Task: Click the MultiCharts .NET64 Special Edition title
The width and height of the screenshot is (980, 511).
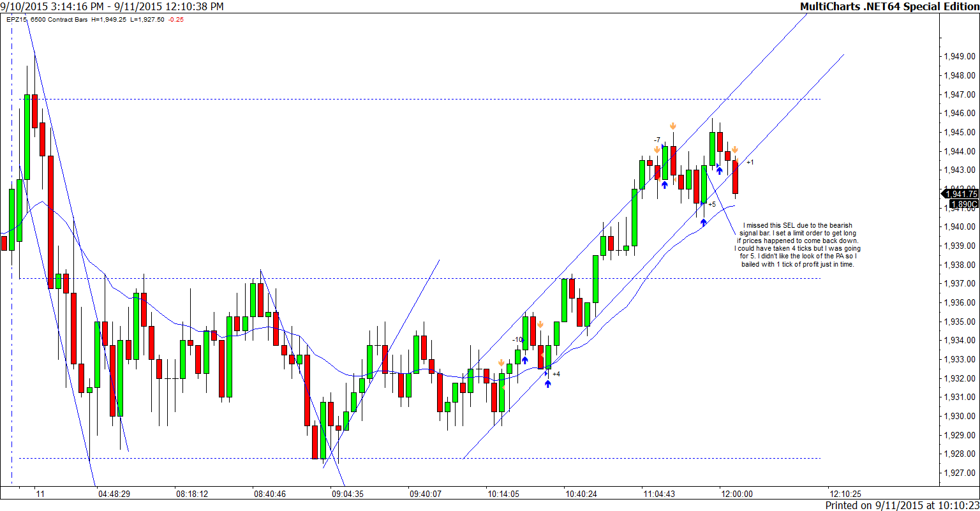Action: (889, 6)
